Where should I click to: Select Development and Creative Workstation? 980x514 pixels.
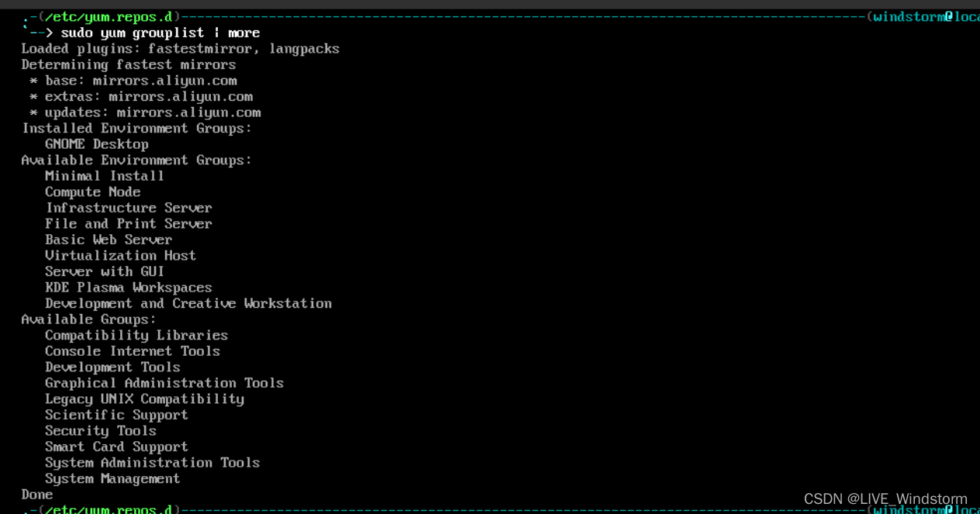click(188, 303)
